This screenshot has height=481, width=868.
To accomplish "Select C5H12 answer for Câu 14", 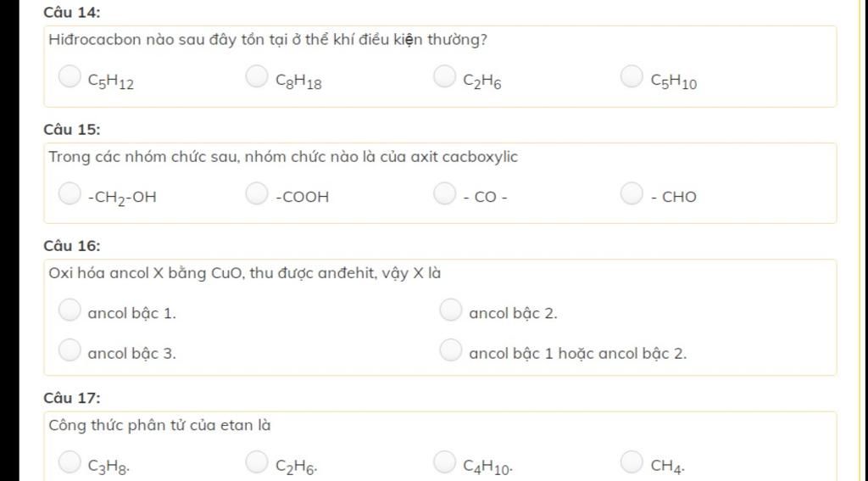I will pyautogui.click(x=70, y=76).
